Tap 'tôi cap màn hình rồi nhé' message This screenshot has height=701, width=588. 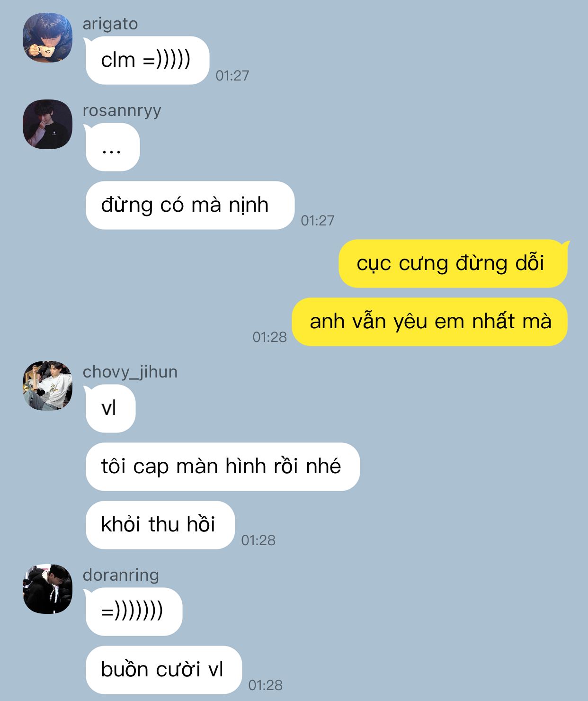(222, 467)
